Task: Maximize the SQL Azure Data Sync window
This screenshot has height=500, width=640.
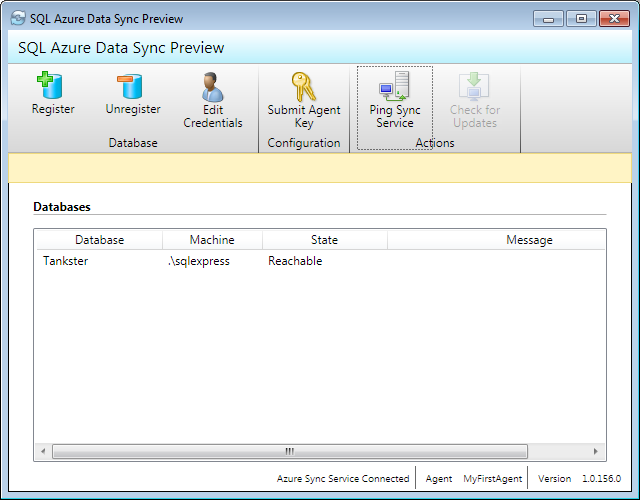Action: point(581,18)
